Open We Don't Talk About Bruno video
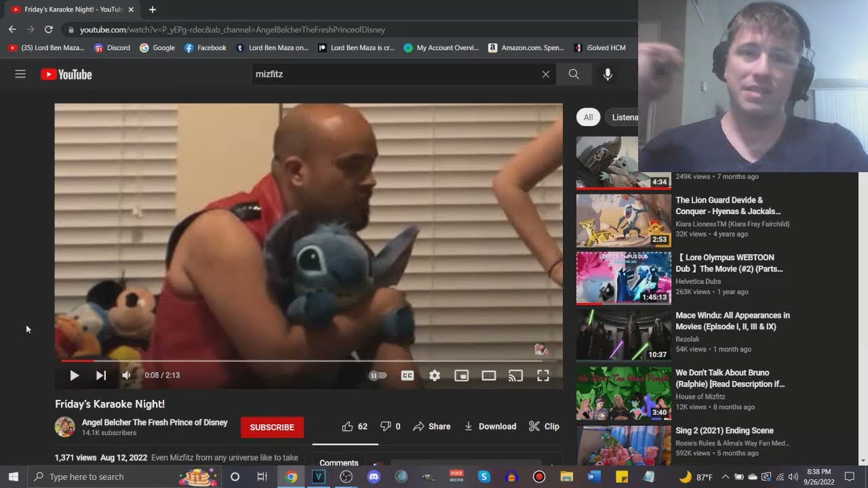The height and width of the screenshot is (488, 868). click(x=730, y=378)
